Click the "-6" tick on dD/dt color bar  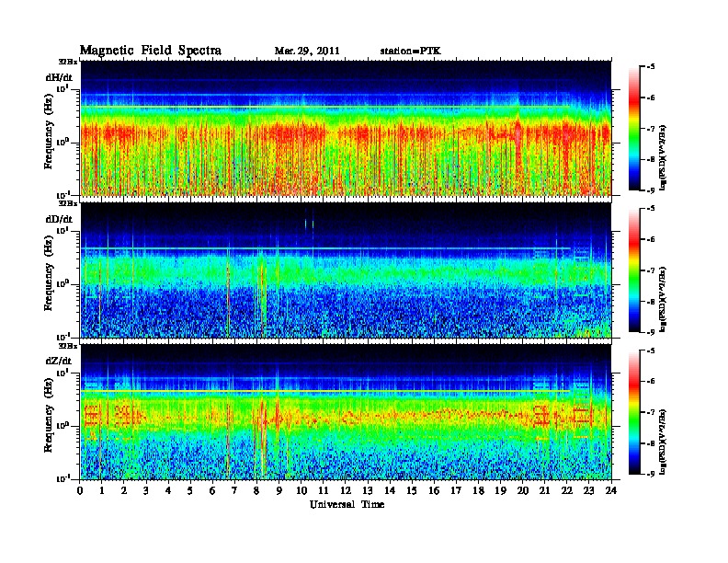coord(652,240)
